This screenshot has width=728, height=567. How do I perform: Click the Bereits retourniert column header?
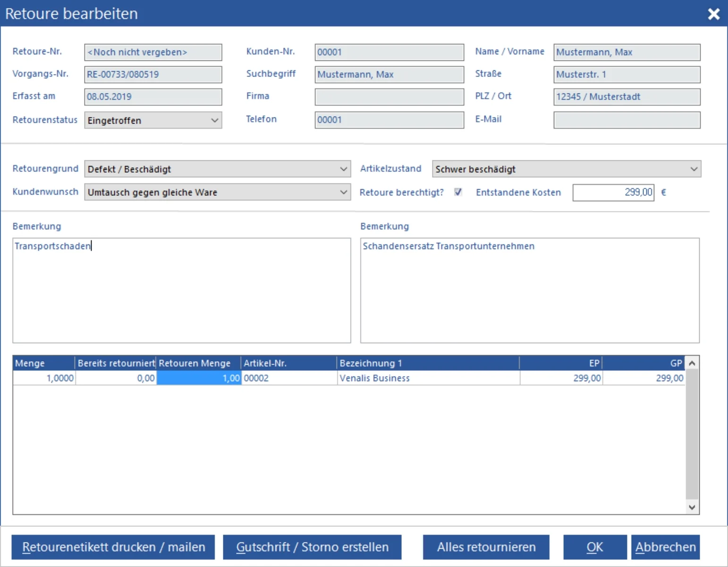pos(116,363)
